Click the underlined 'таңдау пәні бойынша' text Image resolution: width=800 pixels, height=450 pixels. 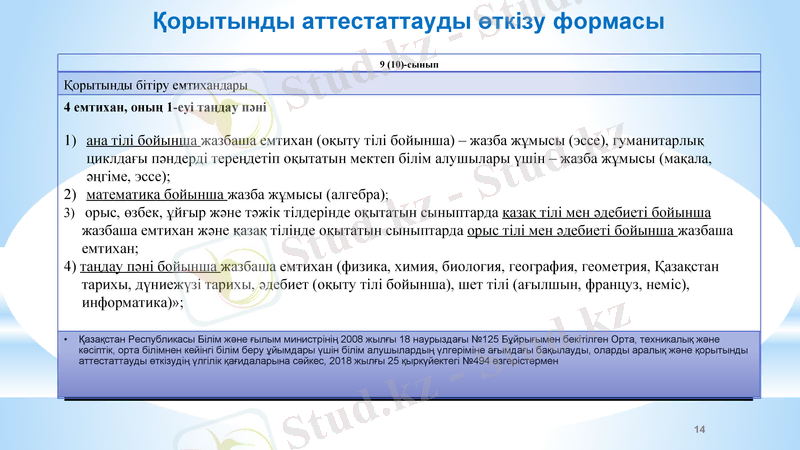point(149,266)
